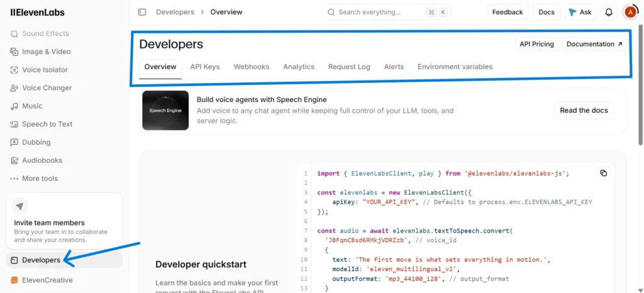Click the Voice Isolator sidebar icon
Viewport: 644px width, 293px height.
(x=14, y=70)
